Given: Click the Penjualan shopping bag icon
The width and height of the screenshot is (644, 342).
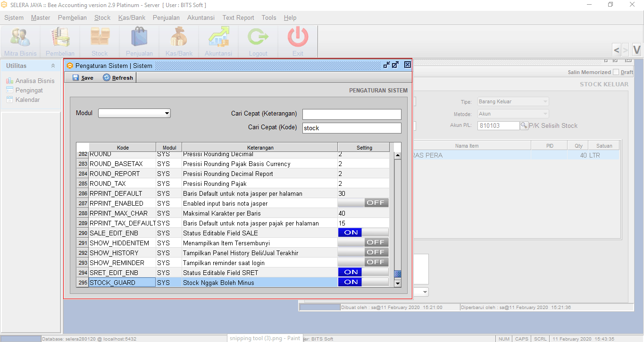Looking at the screenshot, I should (139, 38).
